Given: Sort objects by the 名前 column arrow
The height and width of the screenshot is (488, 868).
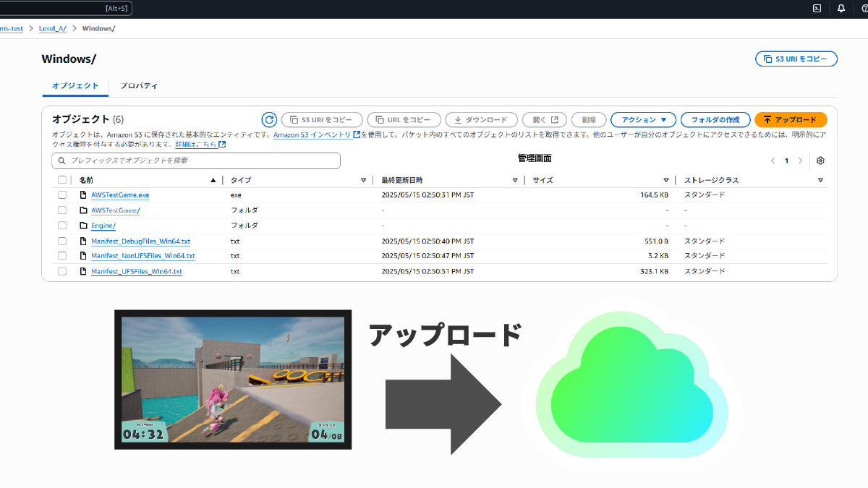Looking at the screenshot, I should [213, 180].
